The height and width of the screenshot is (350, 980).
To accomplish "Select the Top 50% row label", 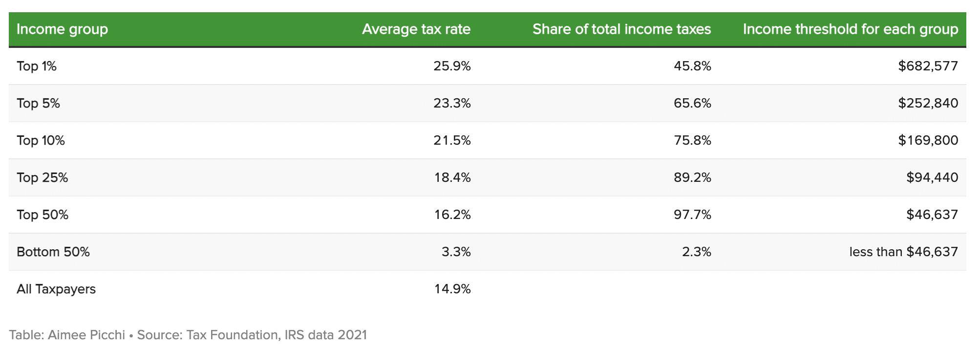I will [43, 215].
